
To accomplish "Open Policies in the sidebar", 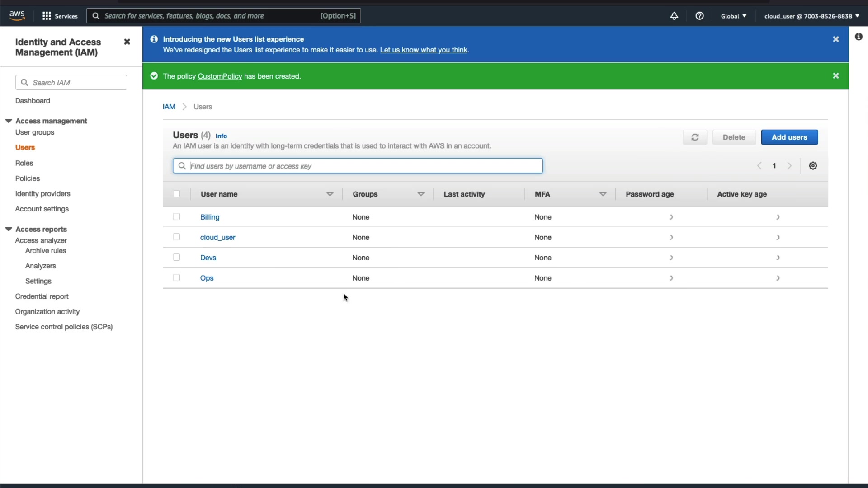I will [x=27, y=178].
